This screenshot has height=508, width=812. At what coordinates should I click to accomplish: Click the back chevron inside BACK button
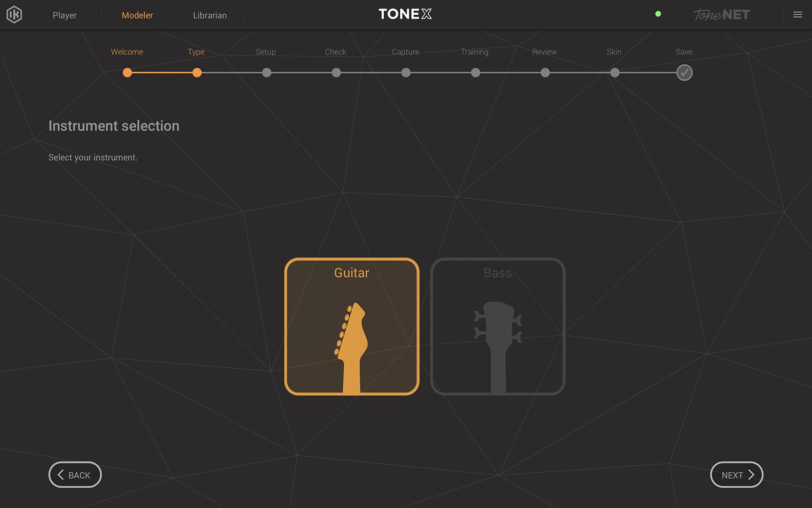point(60,474)
